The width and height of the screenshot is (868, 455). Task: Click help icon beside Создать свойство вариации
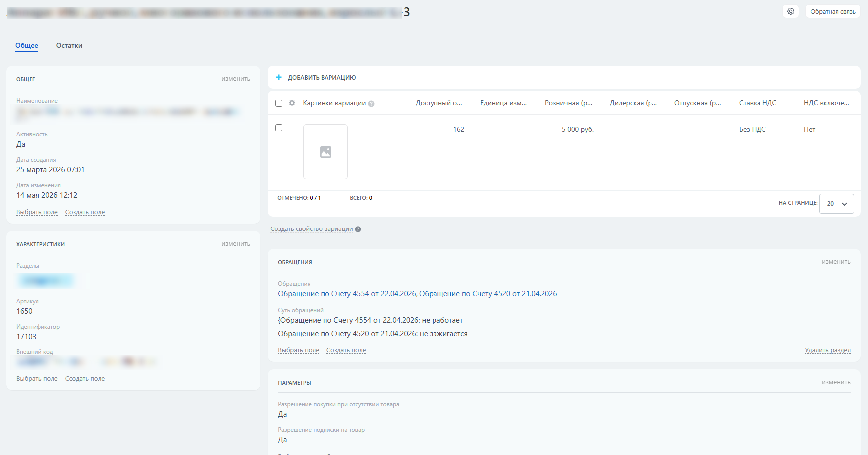coord(358,229)
